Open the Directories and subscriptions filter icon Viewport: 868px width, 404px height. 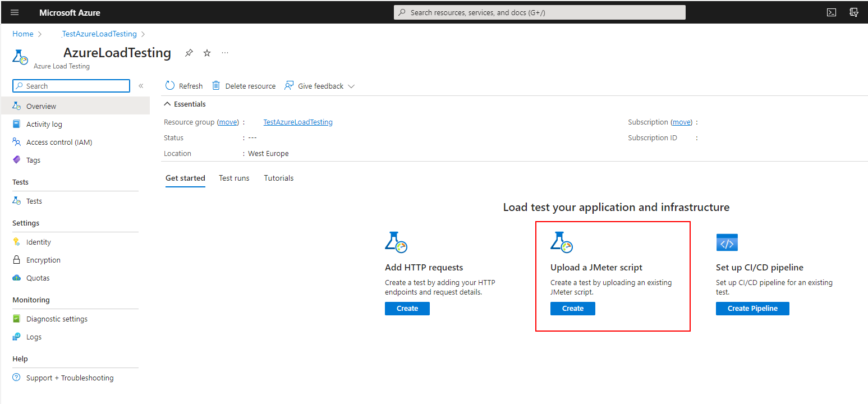(854, 12)
